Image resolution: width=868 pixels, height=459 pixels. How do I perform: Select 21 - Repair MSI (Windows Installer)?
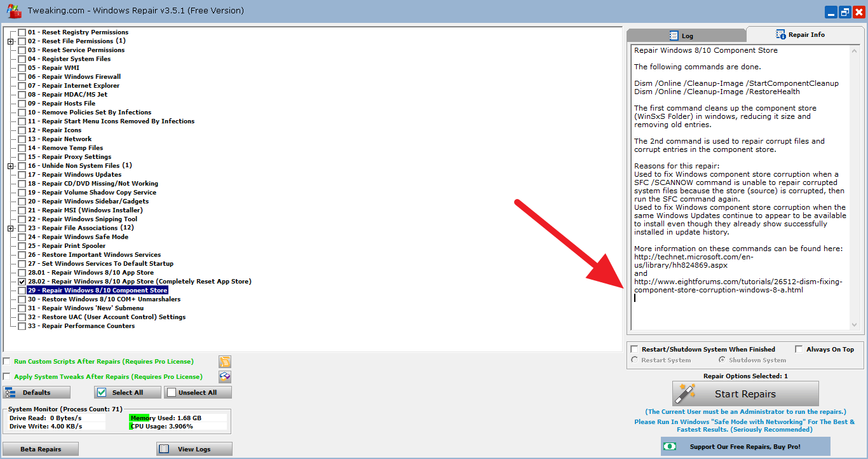coord(85,210)
